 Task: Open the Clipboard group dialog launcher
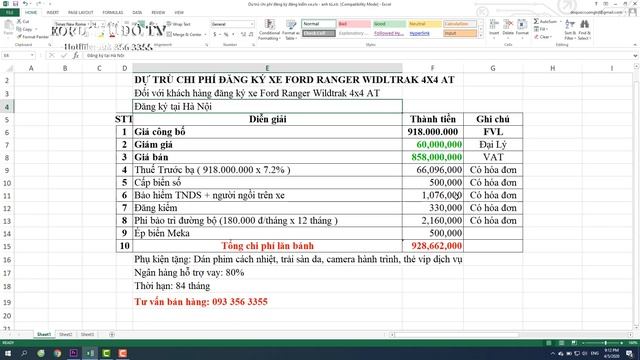(50, 45)
